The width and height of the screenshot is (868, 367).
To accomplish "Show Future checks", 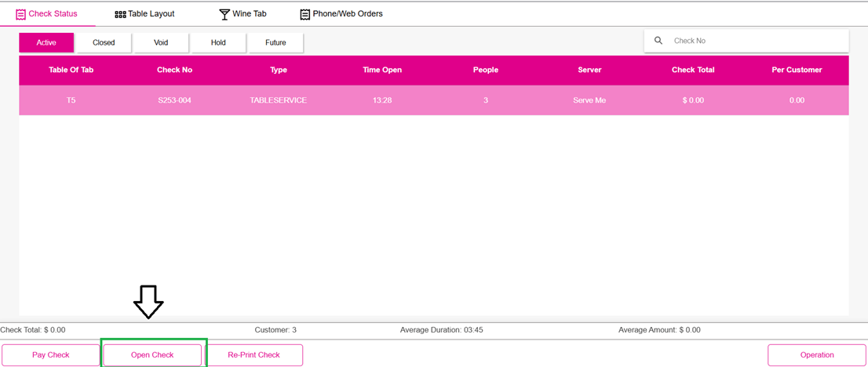I will tap(275, 42).
